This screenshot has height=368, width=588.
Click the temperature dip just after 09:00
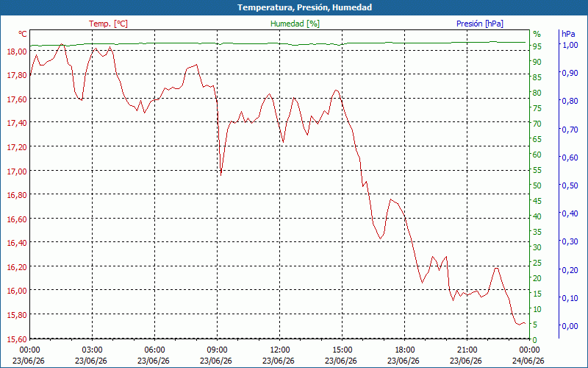(x=221, y=175)
